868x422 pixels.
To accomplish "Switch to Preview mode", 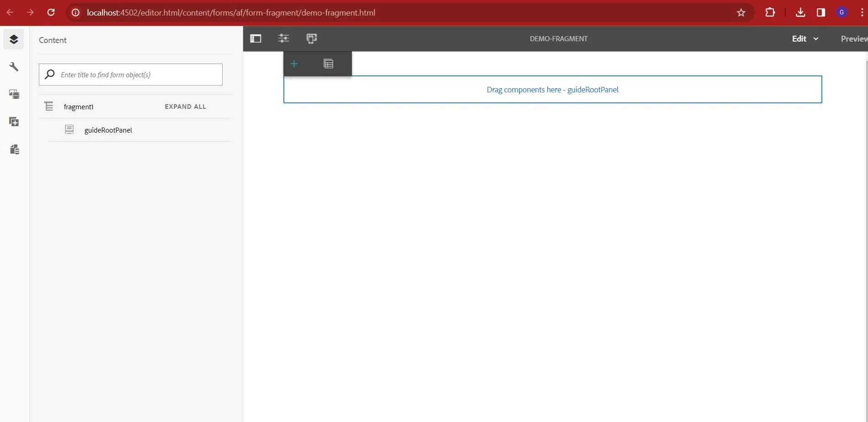I will [854, 38].
